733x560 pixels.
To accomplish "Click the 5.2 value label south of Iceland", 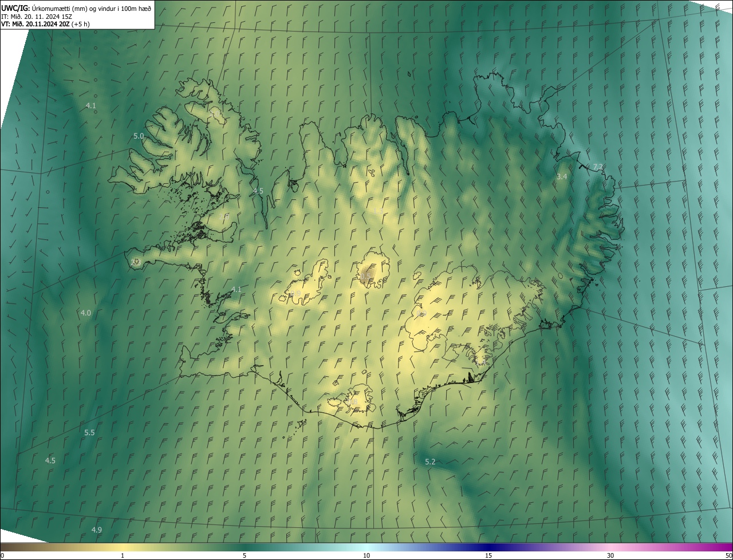I will click(x=430, y=462).
